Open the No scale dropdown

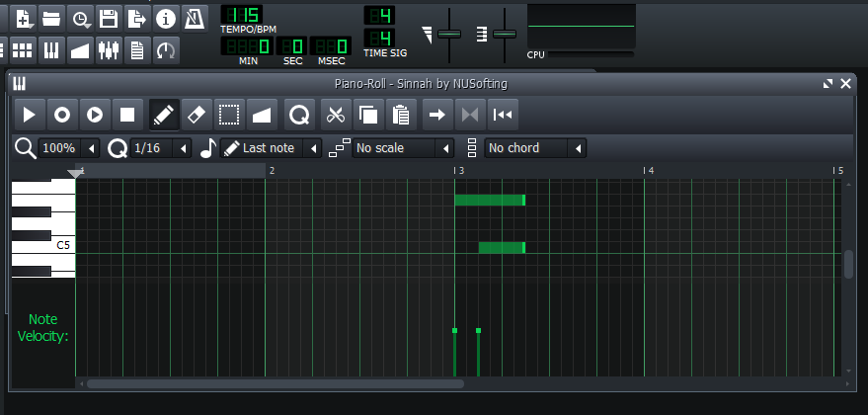point(403,148)
